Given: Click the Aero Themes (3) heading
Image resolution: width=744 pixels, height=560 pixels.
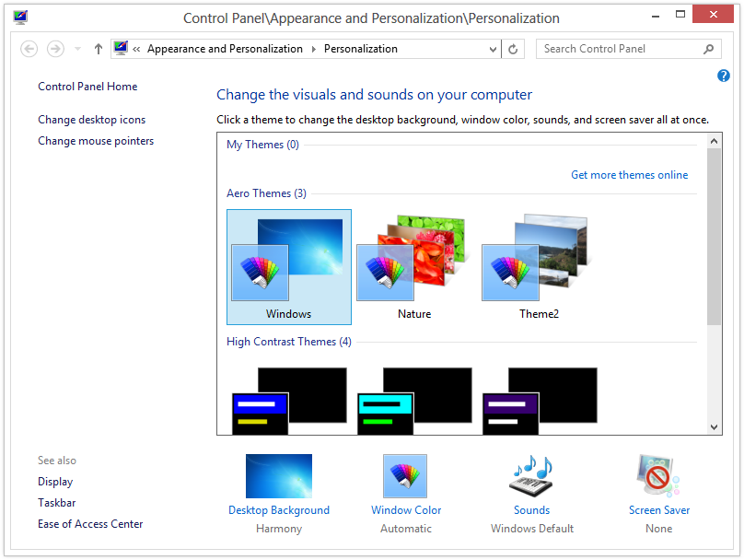Looking at the screenshot, I should coord(267,193).
